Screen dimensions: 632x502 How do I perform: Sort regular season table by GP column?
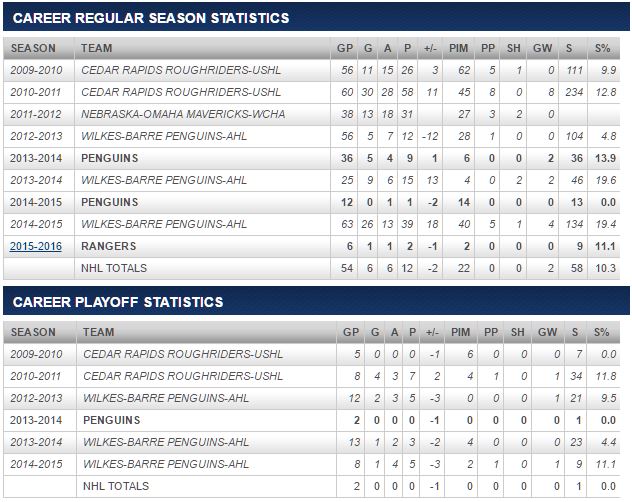[x=346, y=48]
